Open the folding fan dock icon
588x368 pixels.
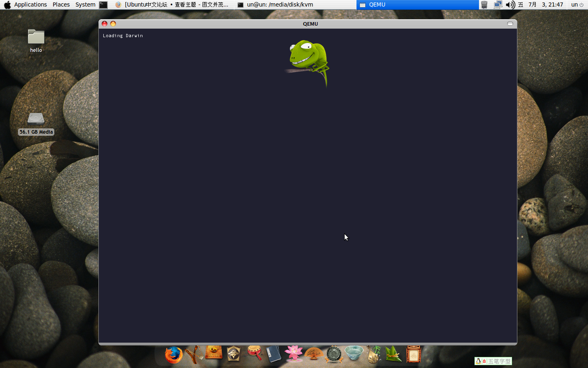tap(314, 354)
